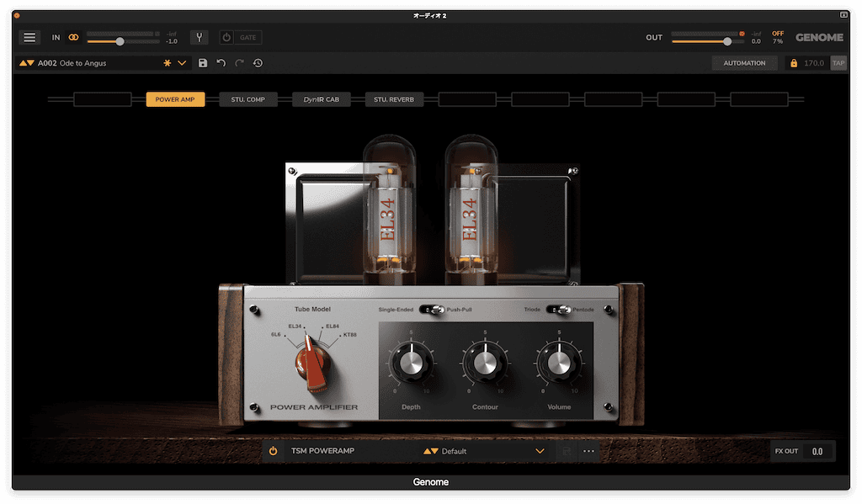862x504 pixels.
Task: Click the A002 Ode to Angus preset name
Action: (72, 63)
